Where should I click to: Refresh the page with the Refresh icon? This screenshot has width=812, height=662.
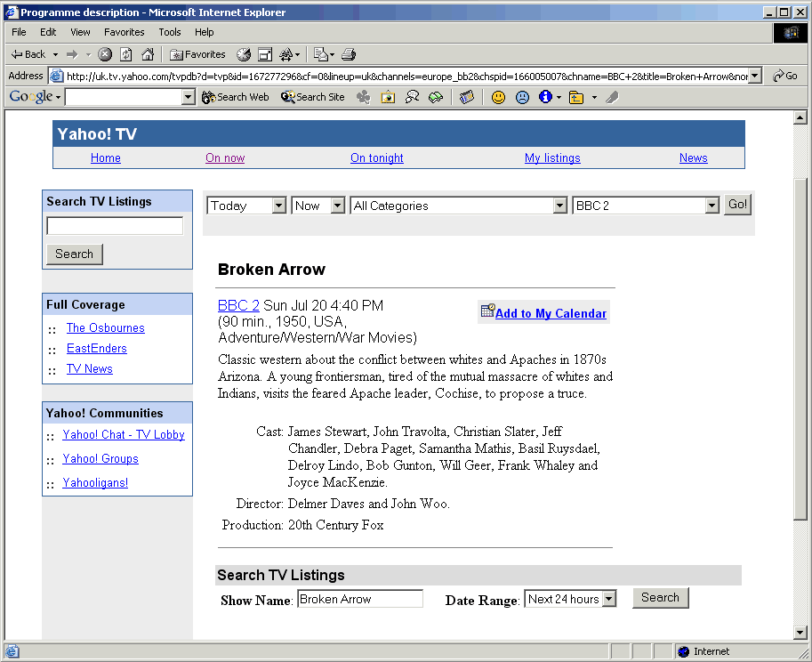126,54
